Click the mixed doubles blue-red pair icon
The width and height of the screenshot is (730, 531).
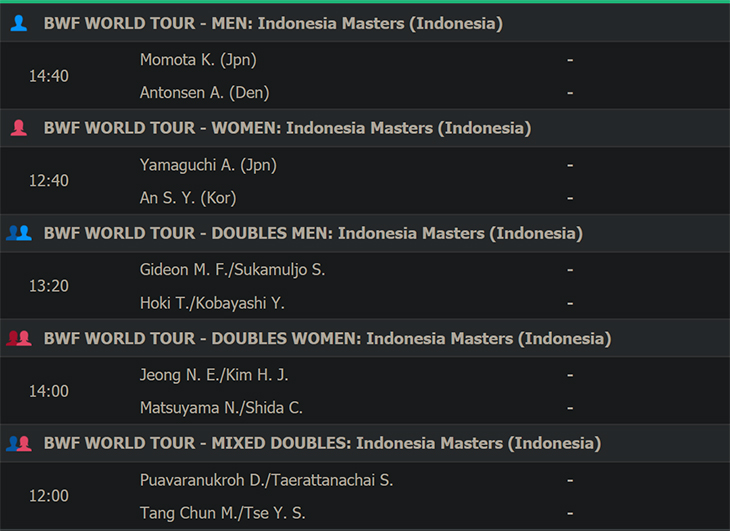(19, 443)
